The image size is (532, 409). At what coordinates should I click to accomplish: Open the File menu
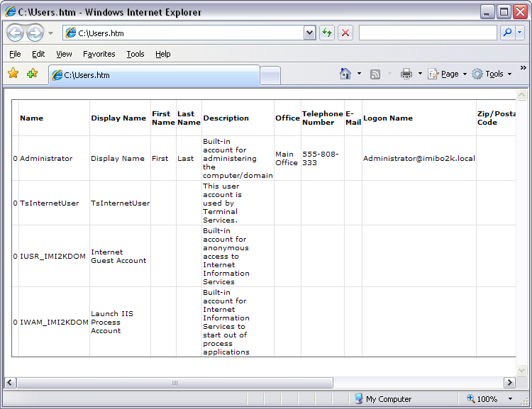pos(15,54)
